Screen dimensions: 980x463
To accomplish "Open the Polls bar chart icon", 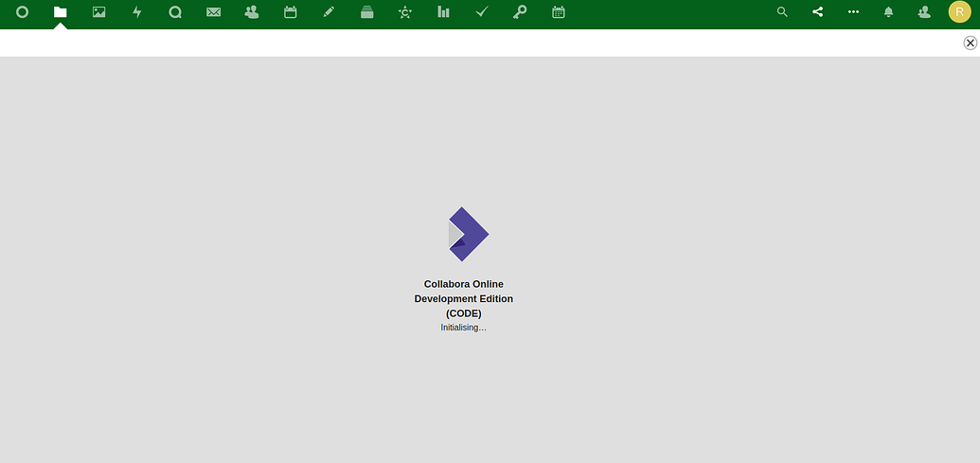I will tap(444, 12).
